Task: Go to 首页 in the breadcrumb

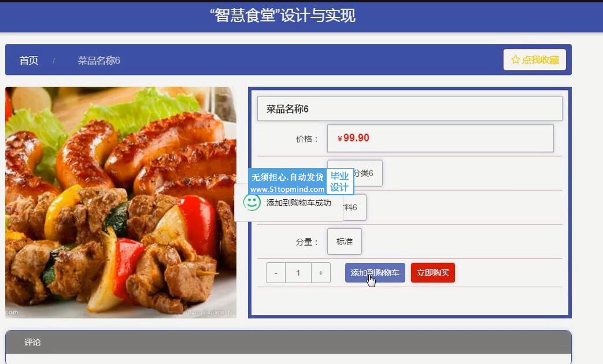Action: coord(29,60)
